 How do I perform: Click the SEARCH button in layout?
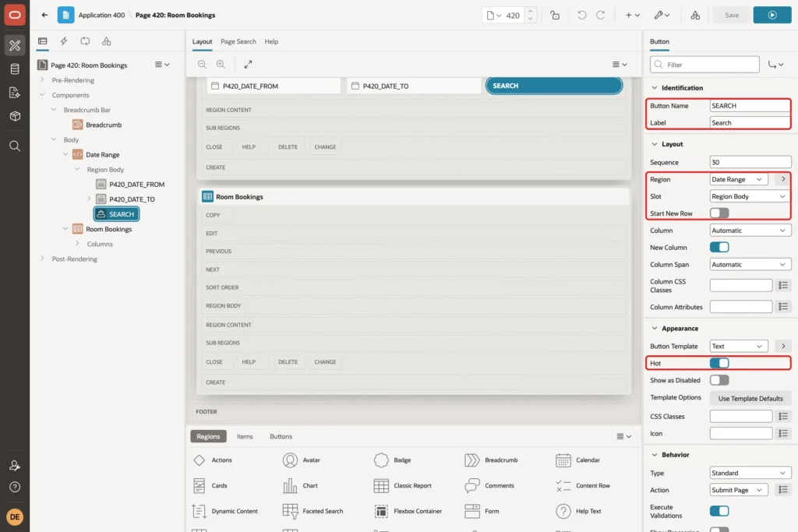pyautogui.click(x=554, y=86)
